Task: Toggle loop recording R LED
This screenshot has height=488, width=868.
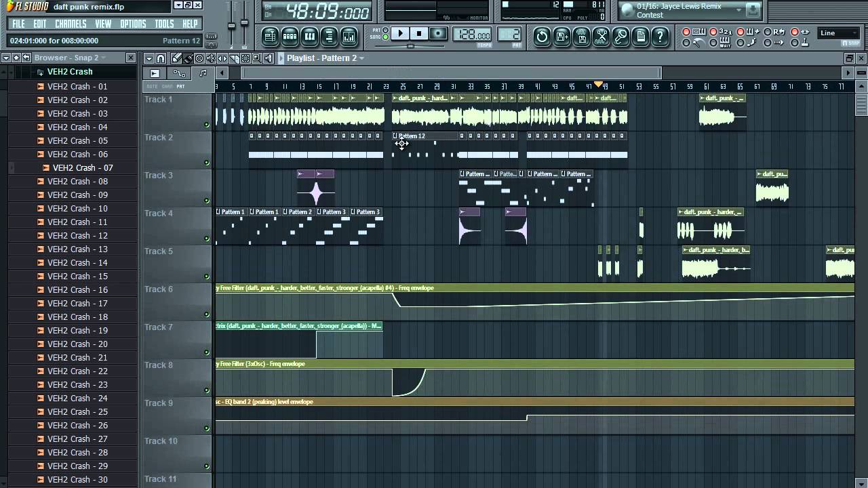Action: pyautogui.click(x=768, y=32)
